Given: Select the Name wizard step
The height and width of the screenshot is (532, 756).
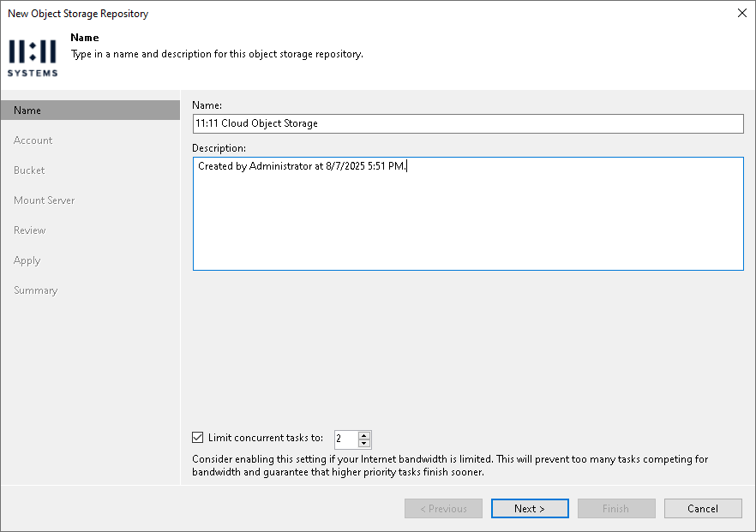Looking at the screenshot, I should pyautogui.click(x=90, y=111).
